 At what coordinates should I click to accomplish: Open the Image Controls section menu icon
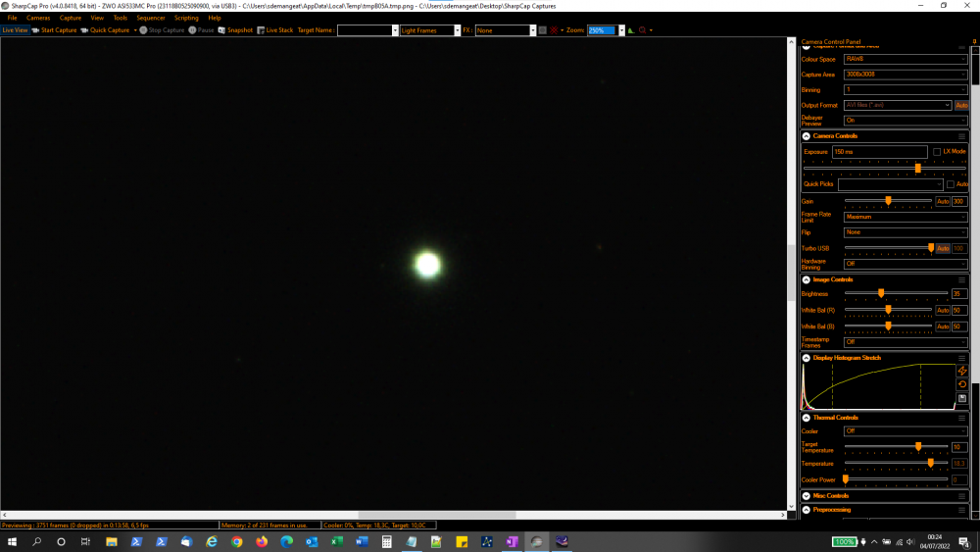[x=962, y=280]
